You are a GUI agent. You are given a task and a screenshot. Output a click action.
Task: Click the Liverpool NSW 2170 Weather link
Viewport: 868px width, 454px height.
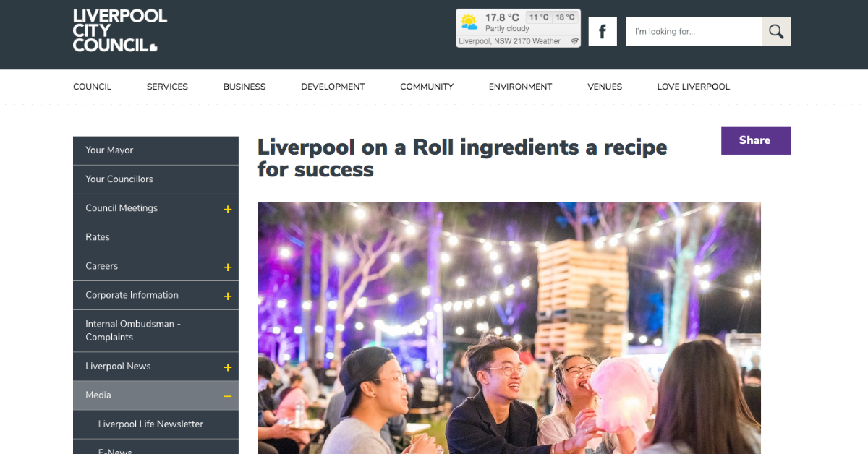pos(509,41)
